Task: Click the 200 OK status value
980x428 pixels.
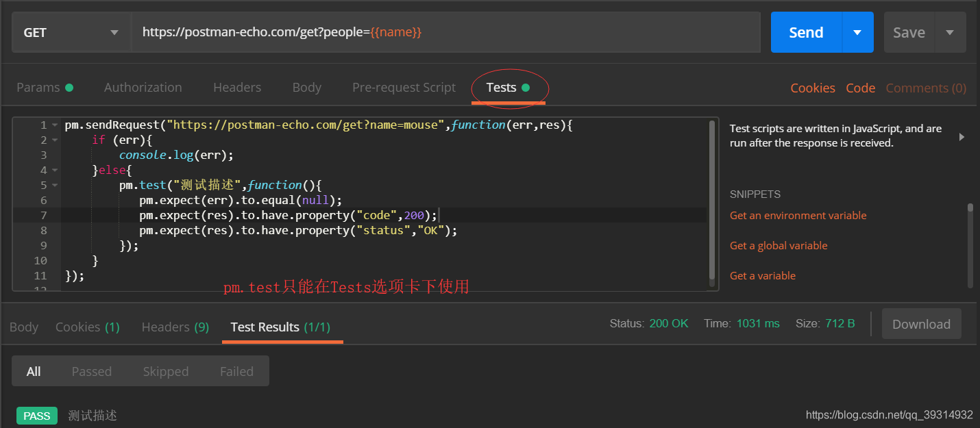Action: (669, 323)
